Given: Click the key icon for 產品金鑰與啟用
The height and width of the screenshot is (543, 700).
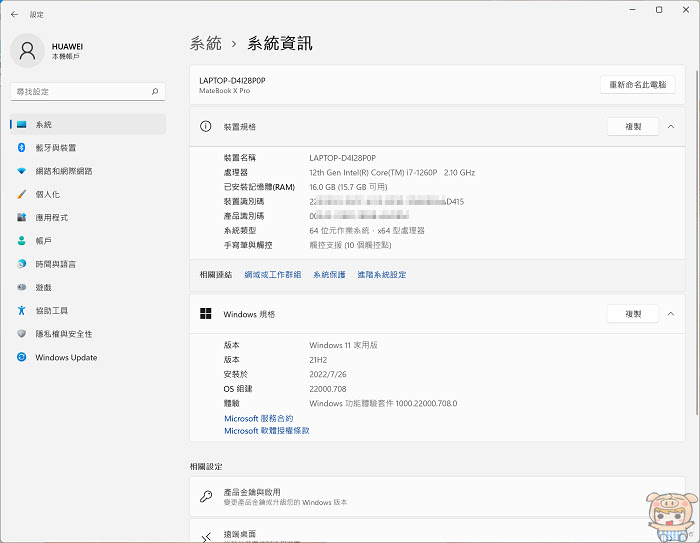Looking at the screenshot, I should point(206,496).
